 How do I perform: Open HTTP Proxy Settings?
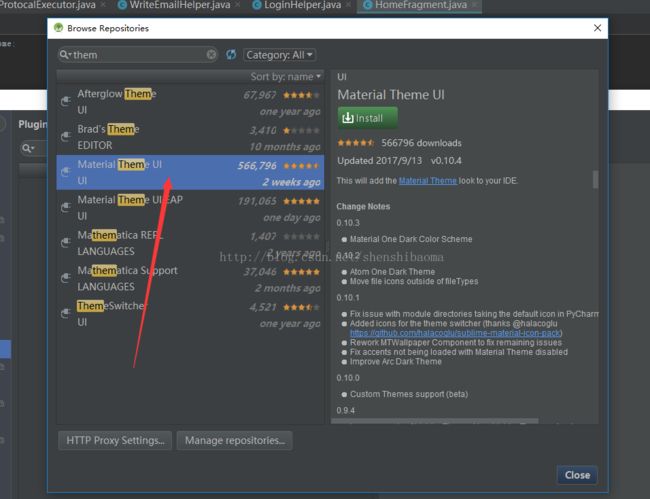coord(115,440)
